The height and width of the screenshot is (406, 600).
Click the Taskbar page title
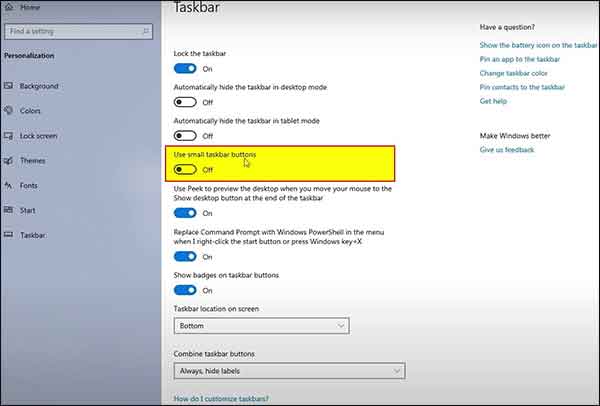click(x=197, y=7)
